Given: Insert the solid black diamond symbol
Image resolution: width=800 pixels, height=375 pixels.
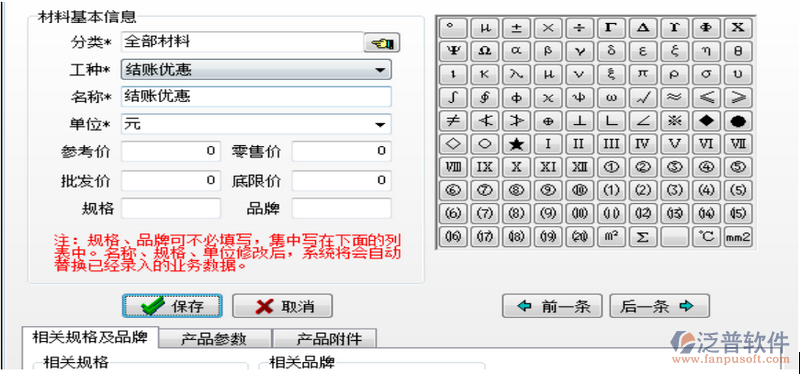Looking at the screenshot, I should tap(706, 121).
